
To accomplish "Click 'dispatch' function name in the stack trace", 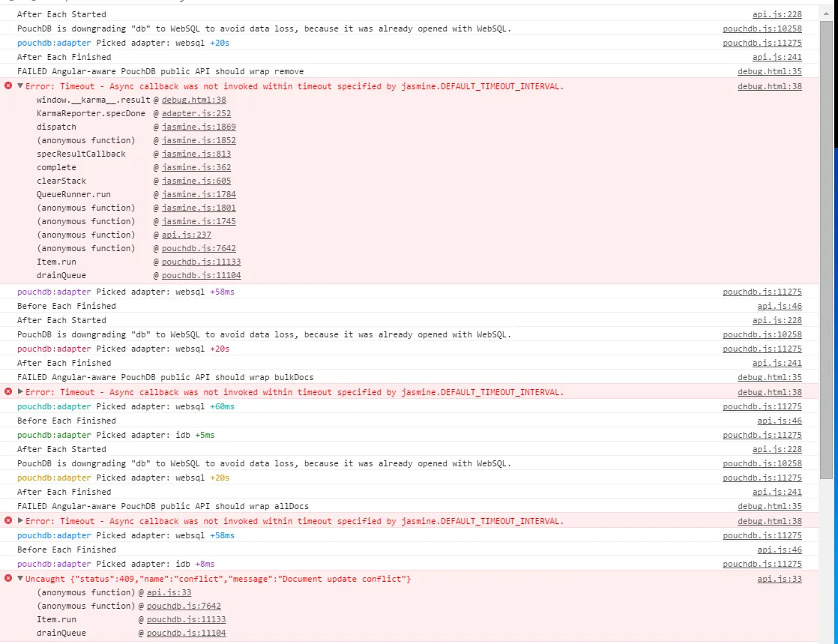I will (x=57, y=127).
